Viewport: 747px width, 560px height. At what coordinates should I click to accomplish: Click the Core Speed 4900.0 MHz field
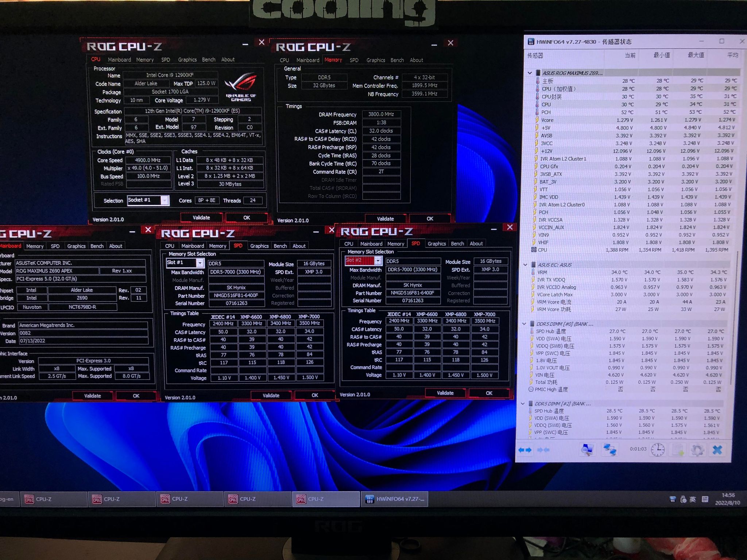click(148, 160)
